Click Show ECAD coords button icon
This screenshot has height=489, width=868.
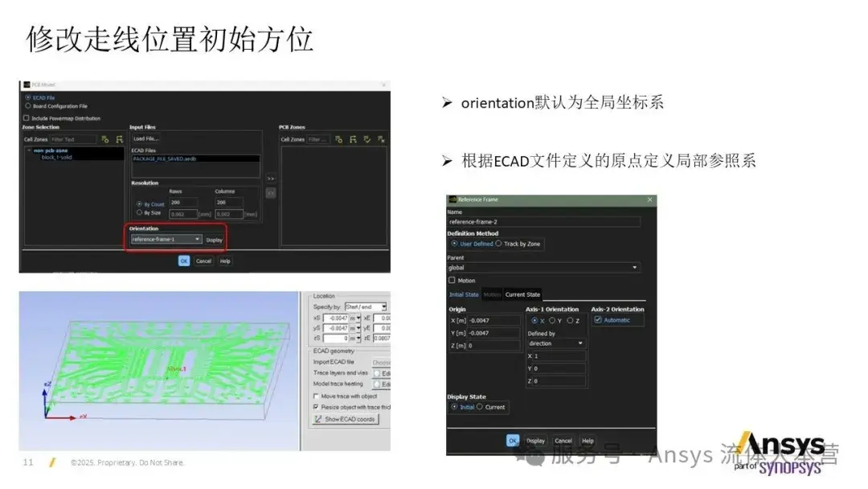coord(318,419)
